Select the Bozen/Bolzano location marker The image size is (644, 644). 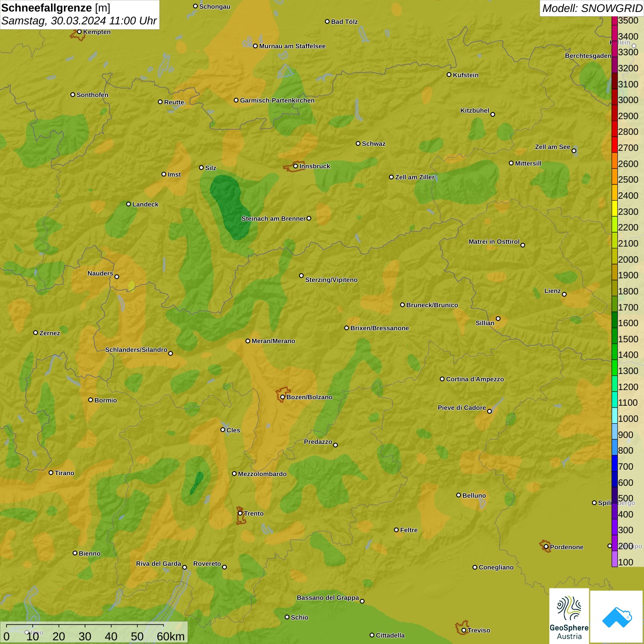282,397
